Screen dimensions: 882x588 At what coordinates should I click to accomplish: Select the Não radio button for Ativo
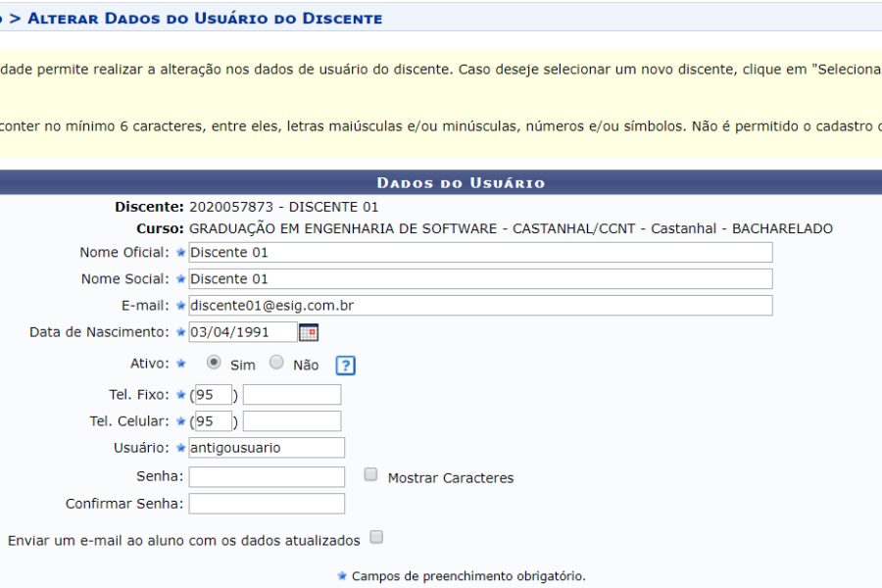pos(276,363)
